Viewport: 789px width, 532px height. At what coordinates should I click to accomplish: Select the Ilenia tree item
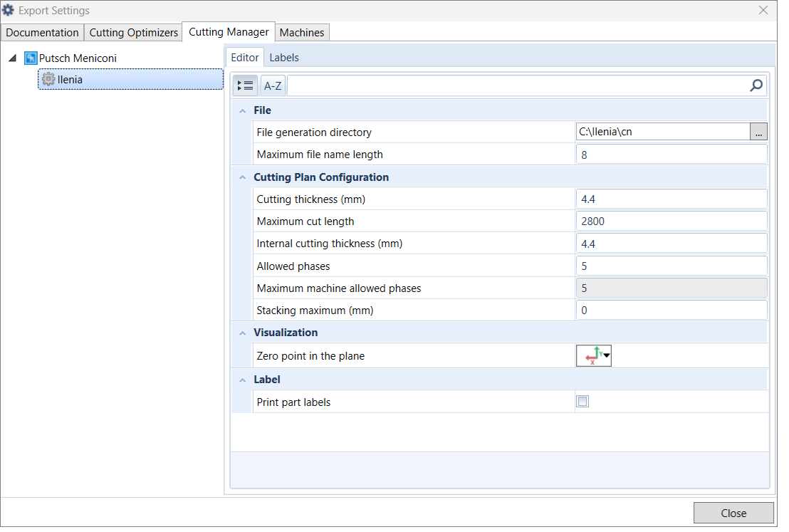[x=131, y=80]
